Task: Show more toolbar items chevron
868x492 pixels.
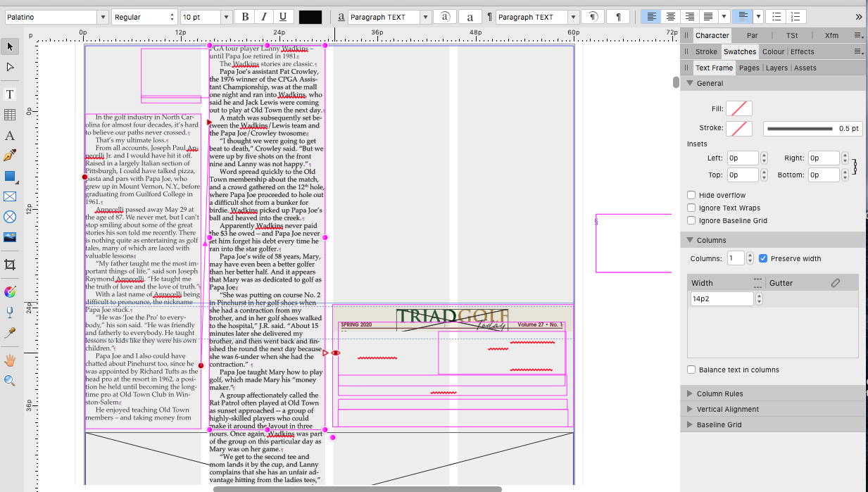Action: click(x=858, y=17)
